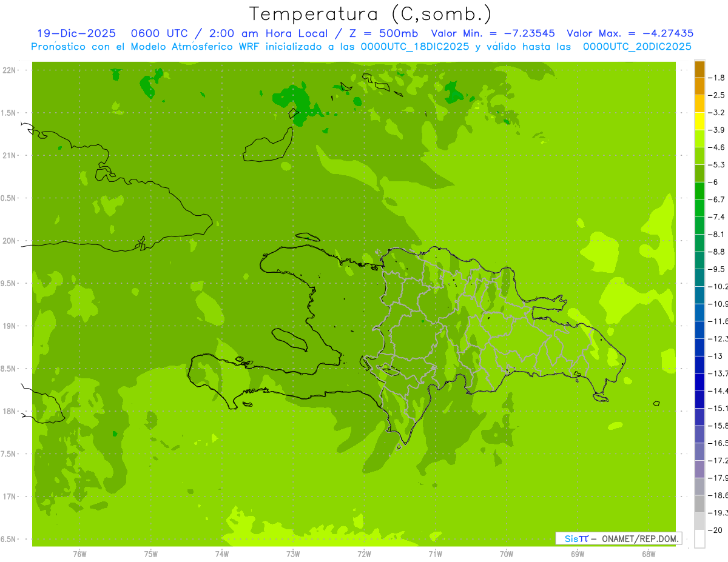Image resolution: width=728 pixels, height=562 pixels.
Task: Click the '0000UTC_18DIC2025' initialization text
Action: click(x=414, y=46)
